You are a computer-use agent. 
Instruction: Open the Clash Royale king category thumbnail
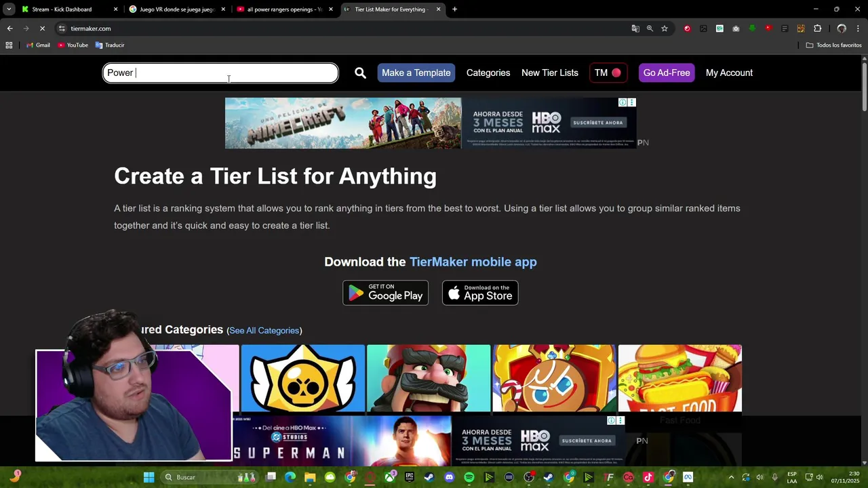[x=429, y=378]
